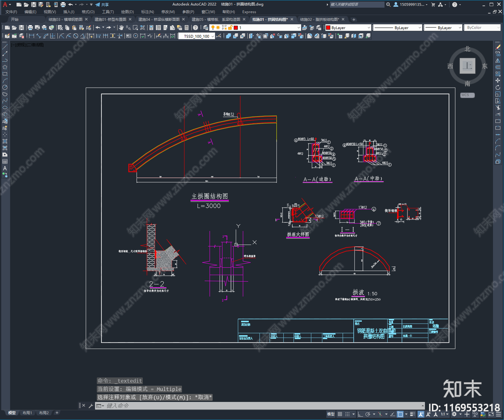The width and height of the screenshot is (504, 420).
Task: Toggle the drawing grid display
Action: (x=340, y=414)
